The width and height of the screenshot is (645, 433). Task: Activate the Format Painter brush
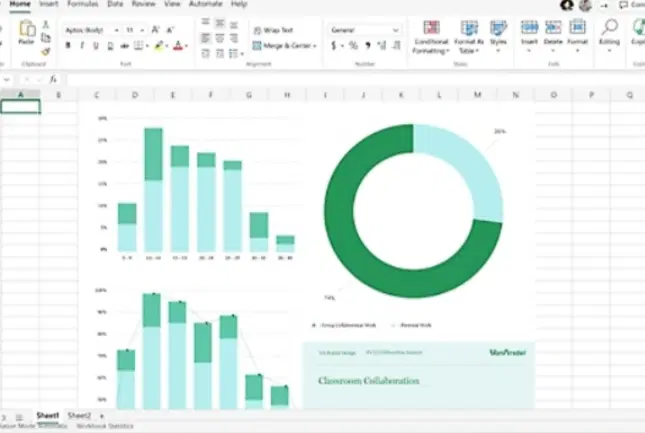tap(46, 51)
